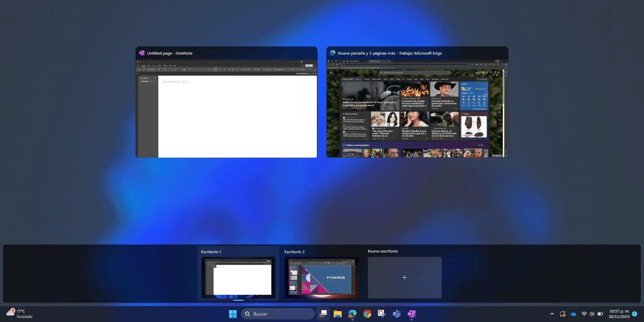
Task: Open File Explorer from the taskbar
Action: coord(337,314)
